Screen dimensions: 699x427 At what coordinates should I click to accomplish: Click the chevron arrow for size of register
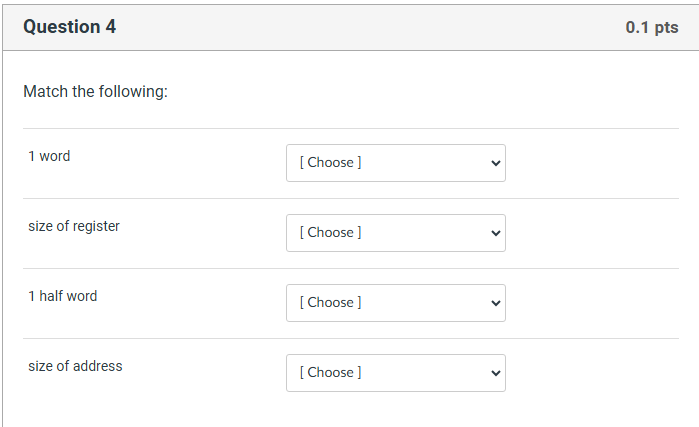(495, 233)
